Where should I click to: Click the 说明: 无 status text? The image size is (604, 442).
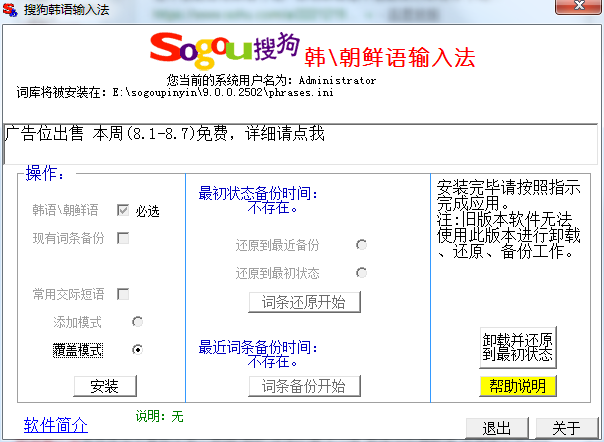pyautogui.click(x=159, y=416)
